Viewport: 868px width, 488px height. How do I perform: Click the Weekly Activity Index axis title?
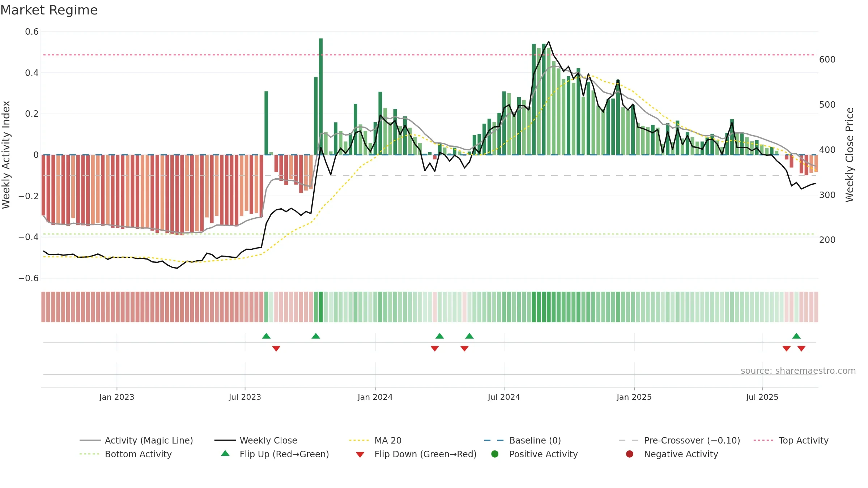(x=6, y=155)
